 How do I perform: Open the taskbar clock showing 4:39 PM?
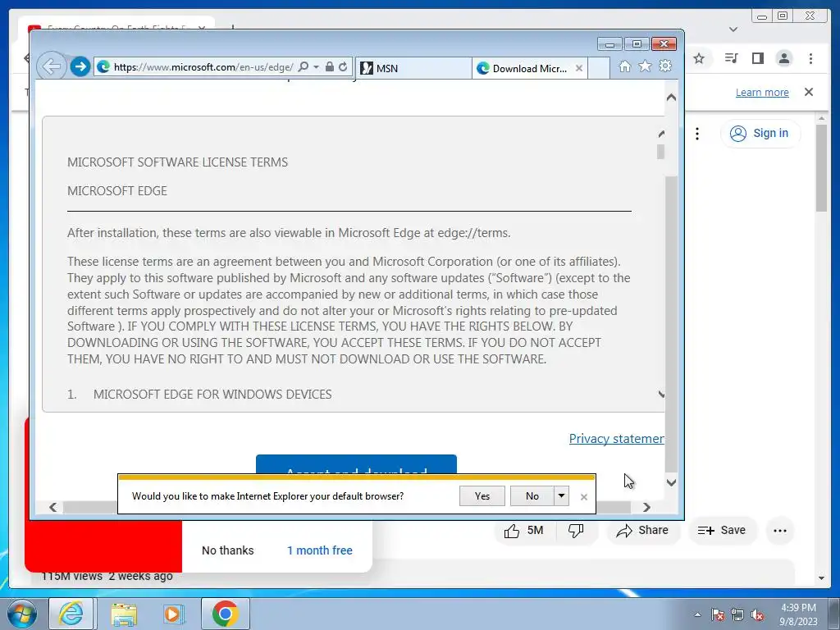[798, 614]
